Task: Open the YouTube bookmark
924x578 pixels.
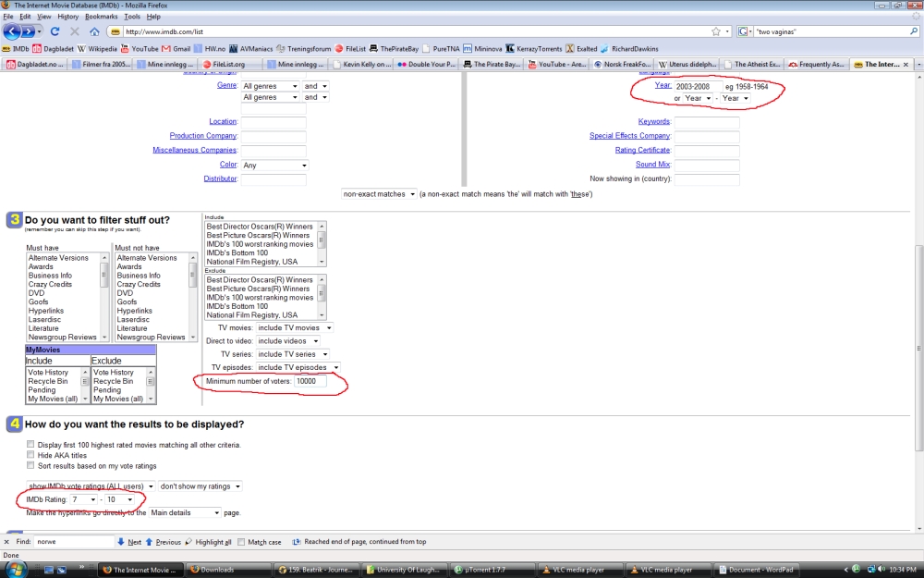Action: [x=140, y=49]
